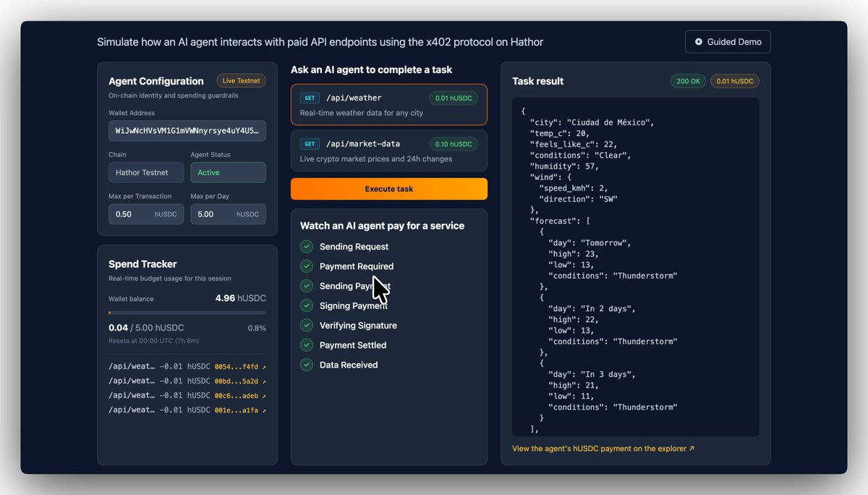Click the Signing Payment checkmark icon
Viewport: 868px width, 495px height.
(307, 306)
